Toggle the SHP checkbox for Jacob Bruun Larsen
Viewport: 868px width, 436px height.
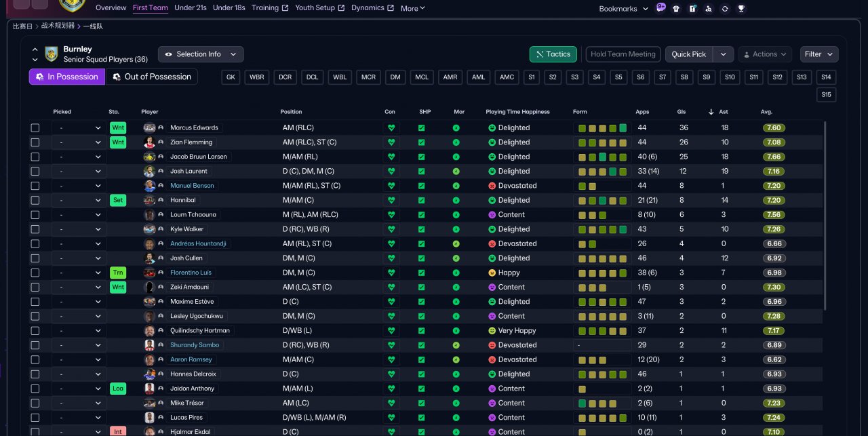(x=422, y=157)
